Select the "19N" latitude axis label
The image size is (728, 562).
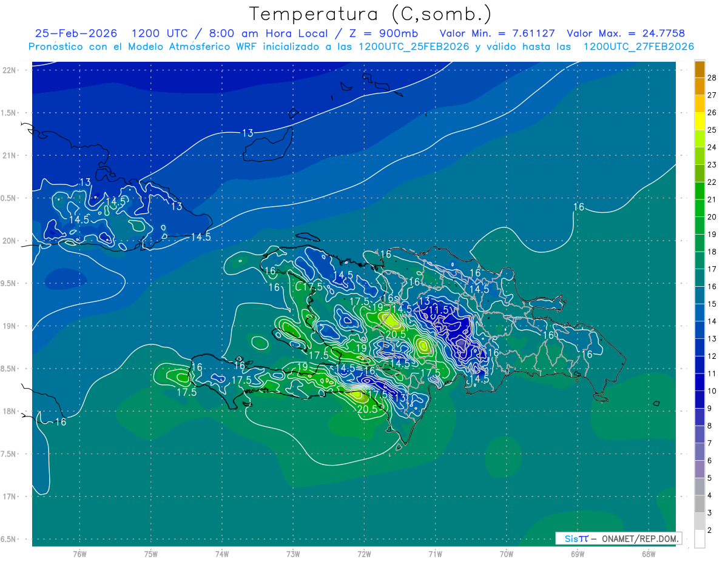point(9,326)
